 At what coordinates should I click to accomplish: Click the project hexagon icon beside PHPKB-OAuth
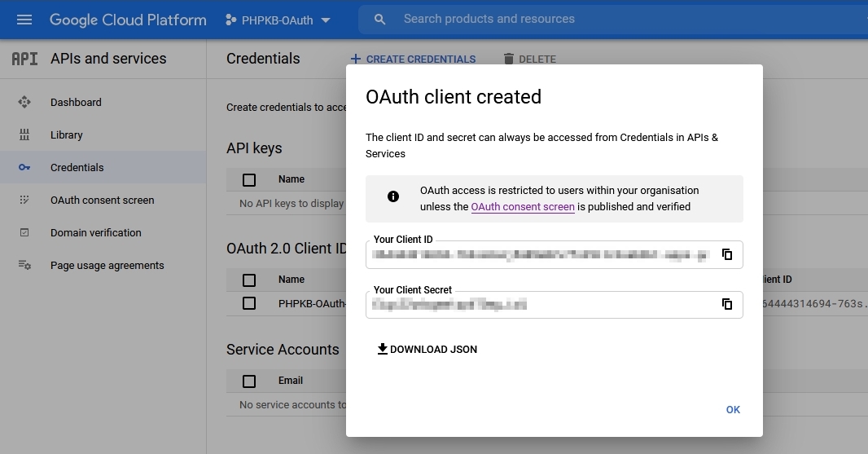230,20
